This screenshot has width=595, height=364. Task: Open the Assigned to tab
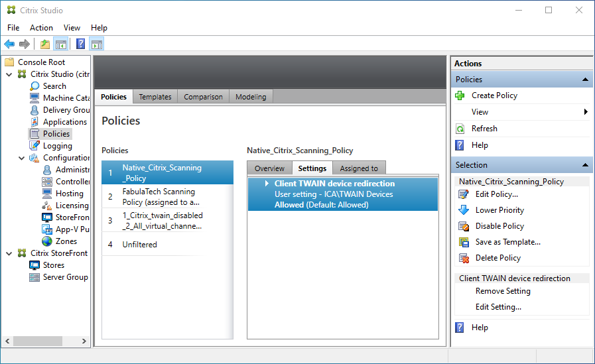(x=359, y=168)
